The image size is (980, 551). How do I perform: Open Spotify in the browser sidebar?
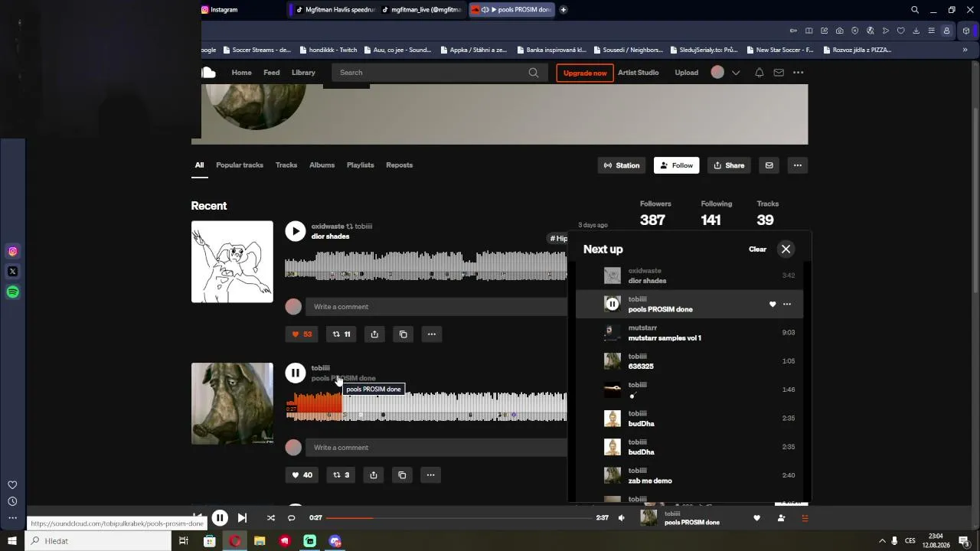click(x=13, y=292)
